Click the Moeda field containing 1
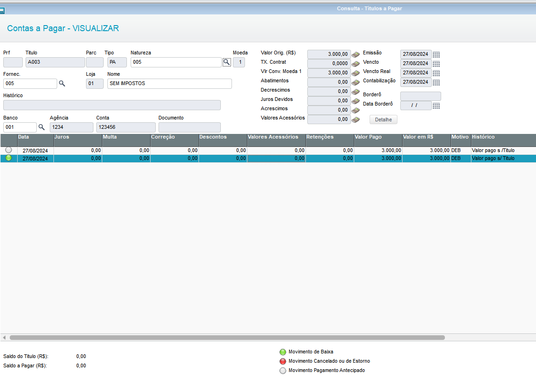The width and height of the screenshot is (536, 392). pyautogui.click(x=239, y=62)
